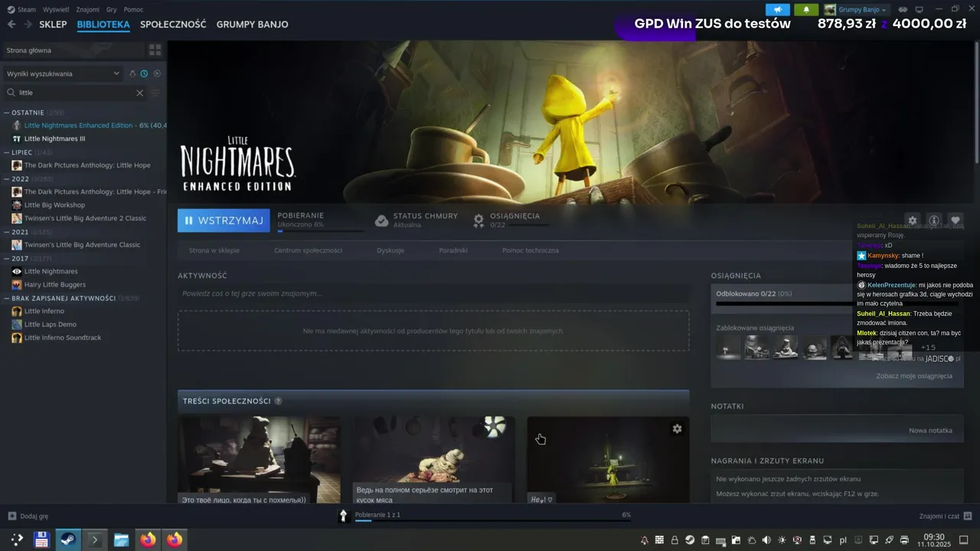The height and width of the screenshot is (551, 980).
Task: Open the brightness tray icon
Action: tap(782, 540)
